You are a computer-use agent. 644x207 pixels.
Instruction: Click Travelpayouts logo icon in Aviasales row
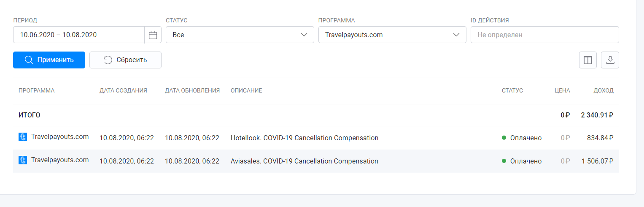pyautogui.click(x=23, y=160)
